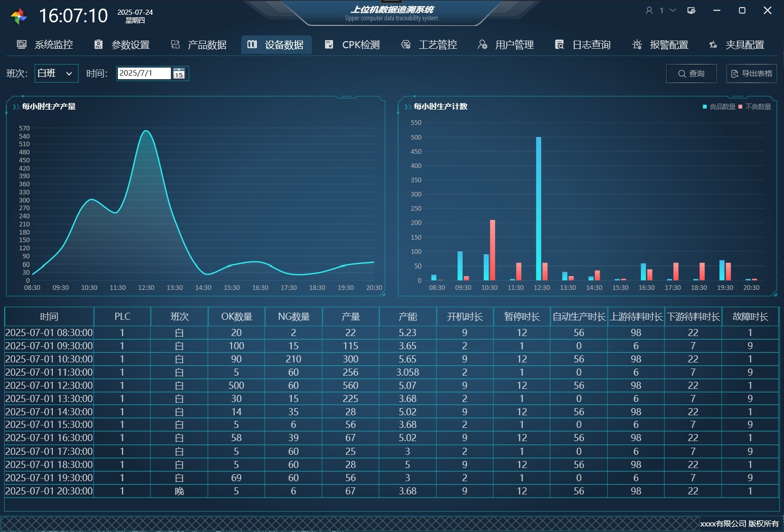
Task: Click the 用户管理 user icon
Action: point(482,45)
